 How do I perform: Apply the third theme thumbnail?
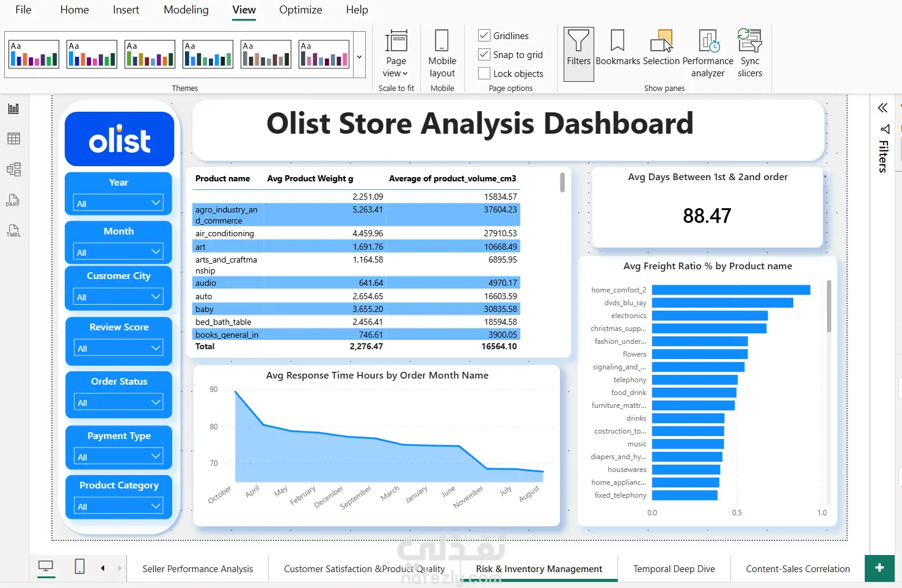[x=150, y=54]
